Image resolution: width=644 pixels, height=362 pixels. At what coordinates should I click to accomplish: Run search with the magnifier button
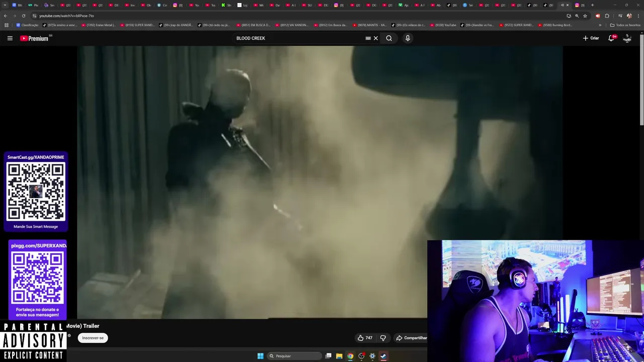(389, 38)
